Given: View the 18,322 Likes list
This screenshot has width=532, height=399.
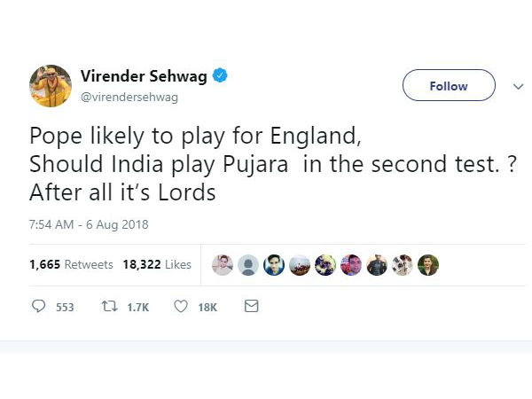Looking at the screenshot, I should pos(159,264).
